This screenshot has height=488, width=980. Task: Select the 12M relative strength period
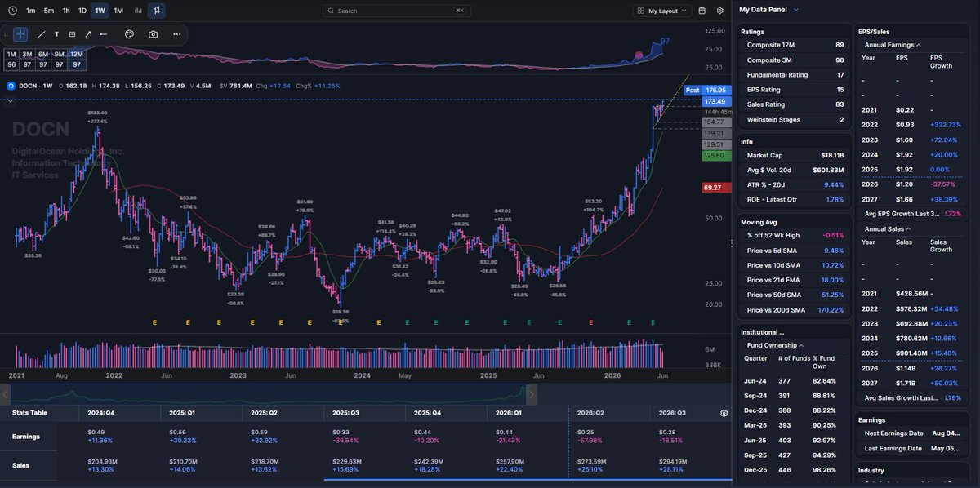coord(77,54)
